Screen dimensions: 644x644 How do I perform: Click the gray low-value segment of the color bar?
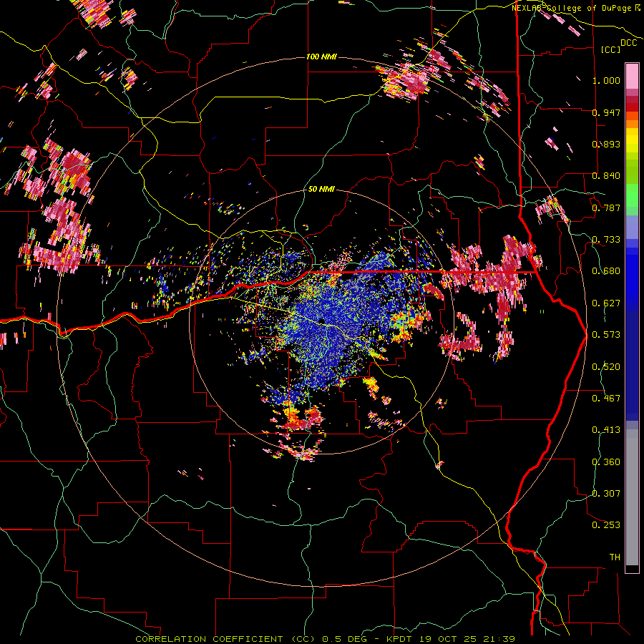tap(632, 497)
